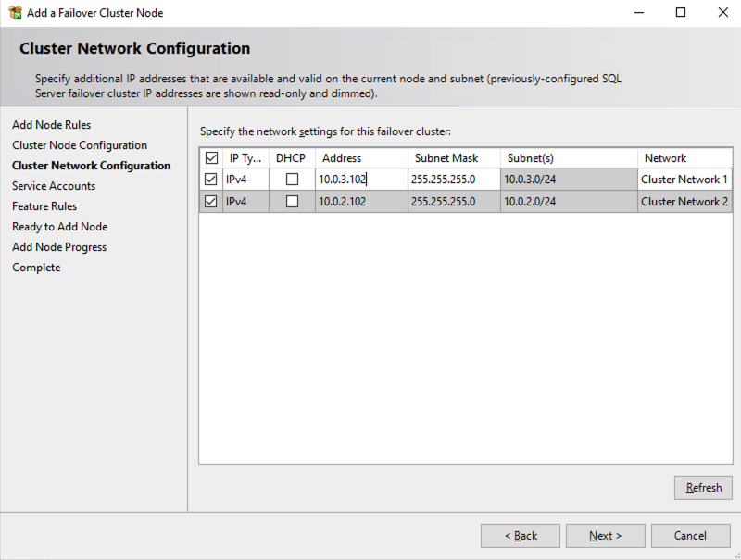Maximize the setup wizard window
This screenshot has width=741, height=560.
[x=681, y=13]
